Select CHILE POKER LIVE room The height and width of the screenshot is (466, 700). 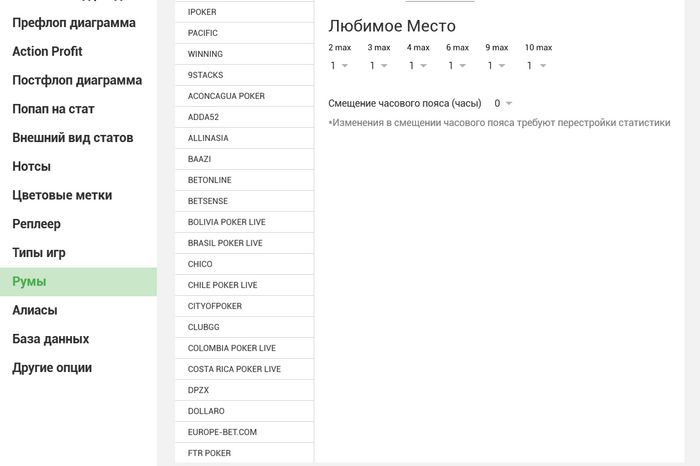click(x=244, y=285)
